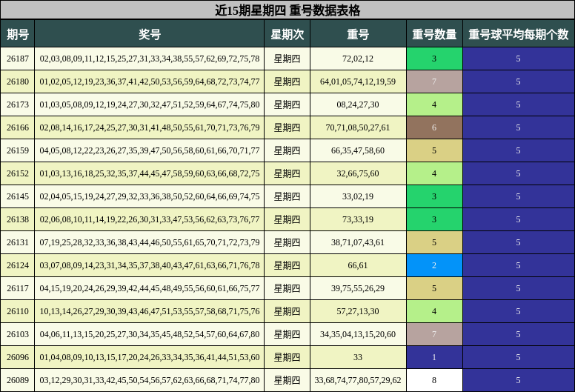
Task: Click the count cell 7 in row 26180
Action: click(x=434, y=82)
